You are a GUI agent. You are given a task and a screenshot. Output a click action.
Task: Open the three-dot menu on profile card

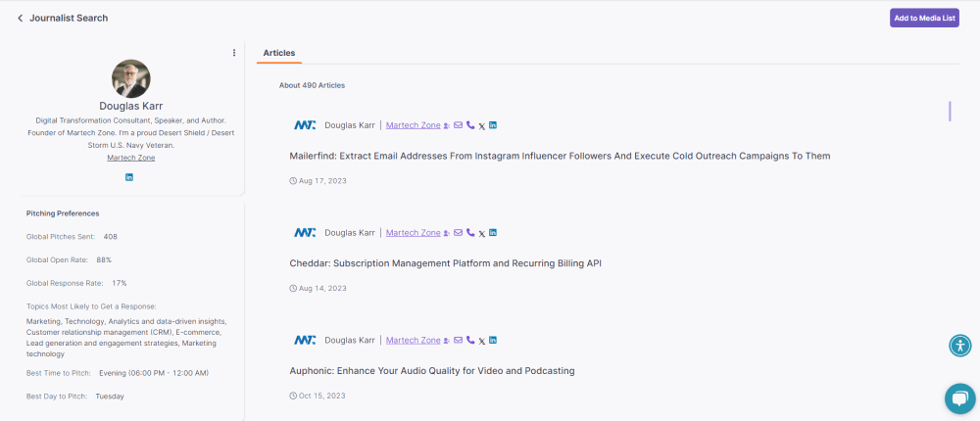[x=234, y=53]
